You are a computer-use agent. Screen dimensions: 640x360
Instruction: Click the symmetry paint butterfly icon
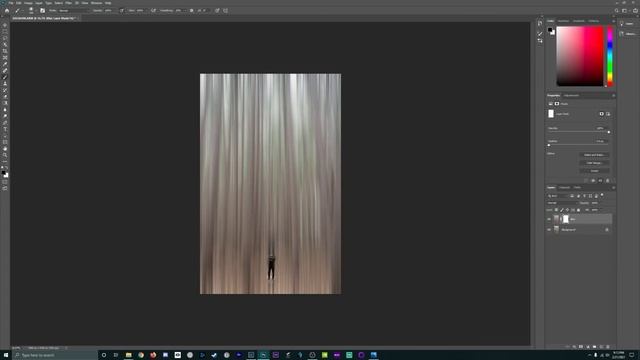click(226, 11)
